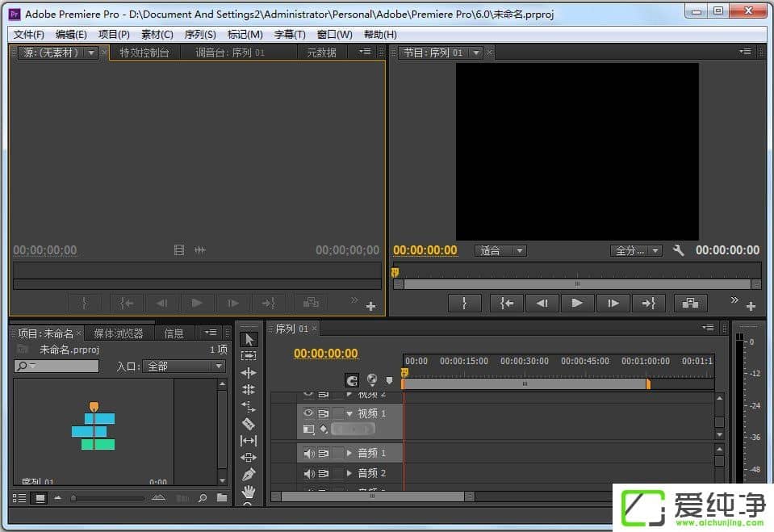Open 视频 1 set display style menu
This screenshot has width=774, height=532.
(308, 429)
